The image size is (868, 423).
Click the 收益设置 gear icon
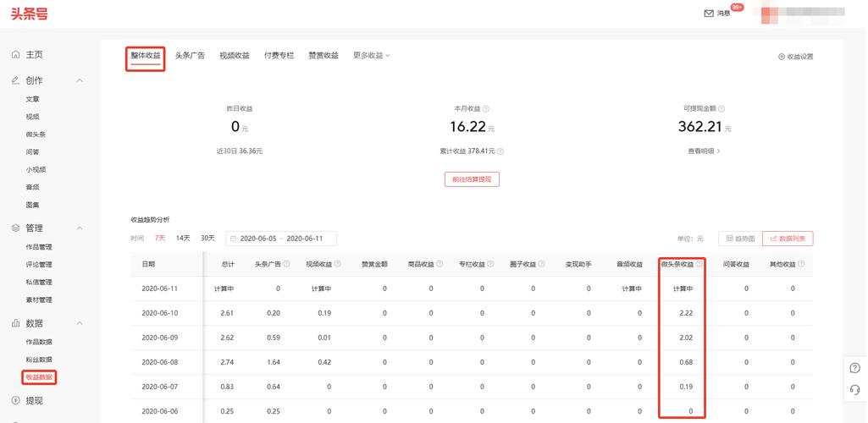[782, 57]
